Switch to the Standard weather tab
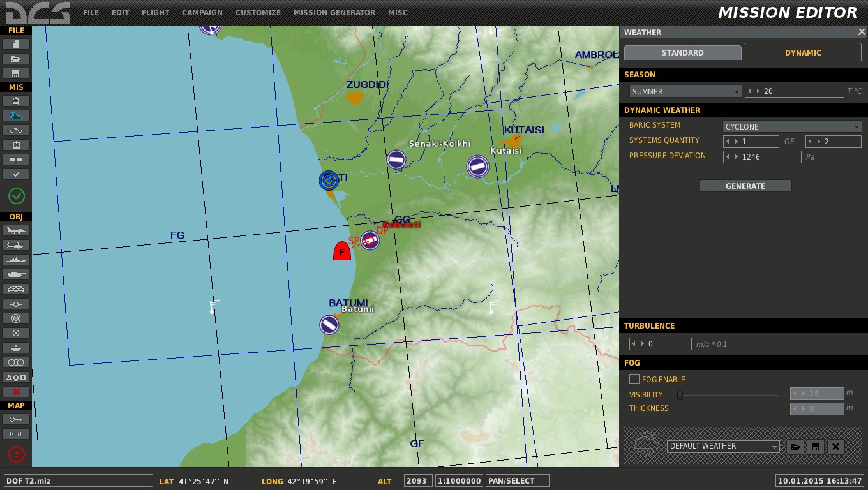 [683, 53]
